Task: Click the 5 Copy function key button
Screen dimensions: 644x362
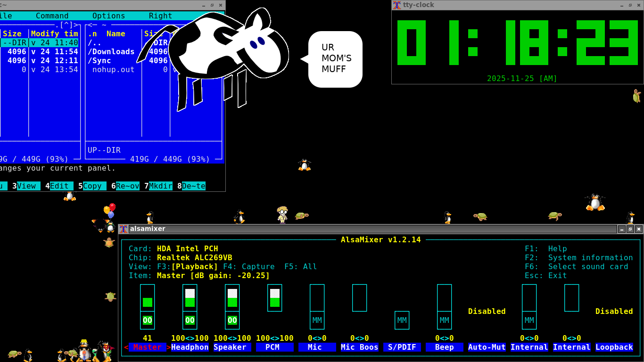Action: pos(92,186)
